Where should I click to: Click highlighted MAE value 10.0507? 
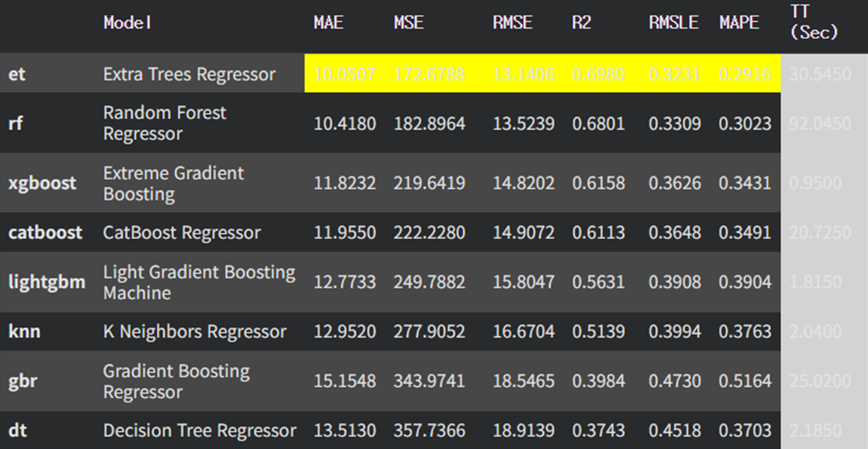click(x=344, y=74)
